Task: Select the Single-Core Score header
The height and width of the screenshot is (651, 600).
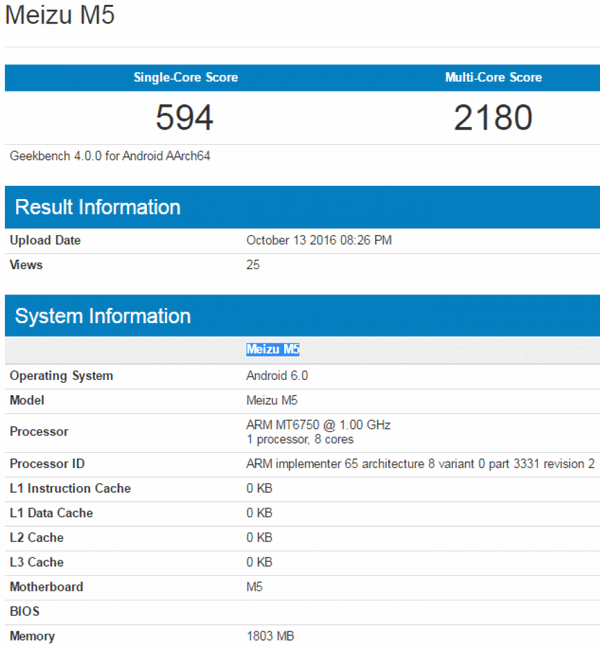Action: 186,77
